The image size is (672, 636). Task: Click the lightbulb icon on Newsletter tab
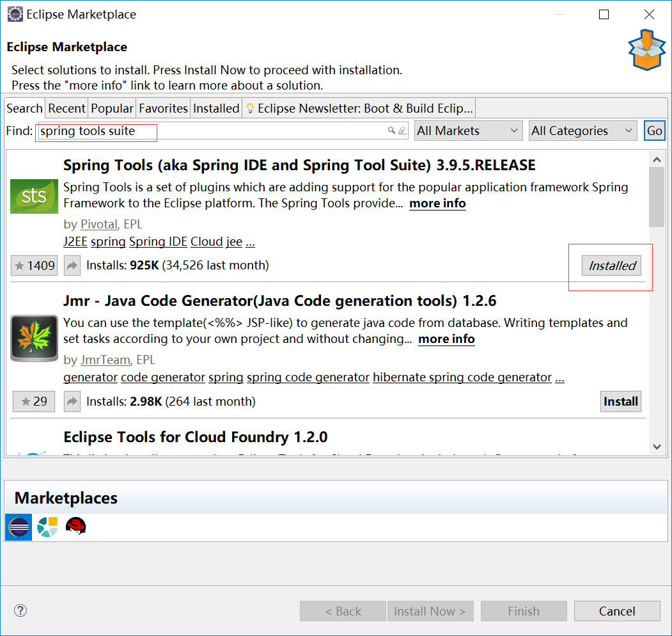point(250,109)
